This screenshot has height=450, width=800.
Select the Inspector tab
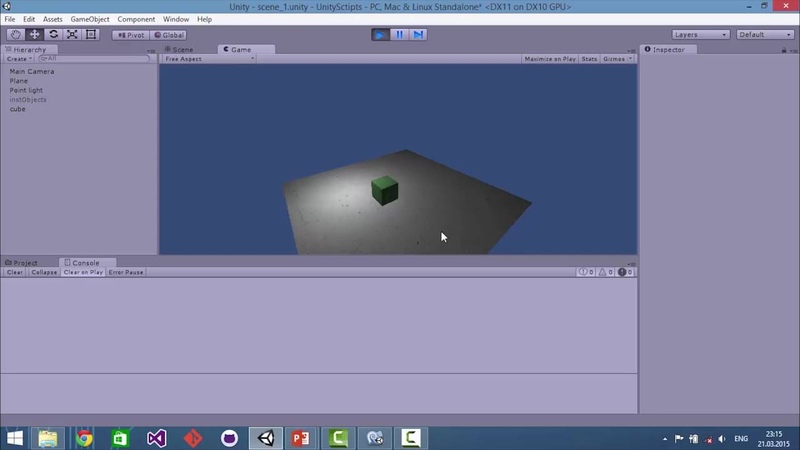pyautogui.click(x=668, y=49)
